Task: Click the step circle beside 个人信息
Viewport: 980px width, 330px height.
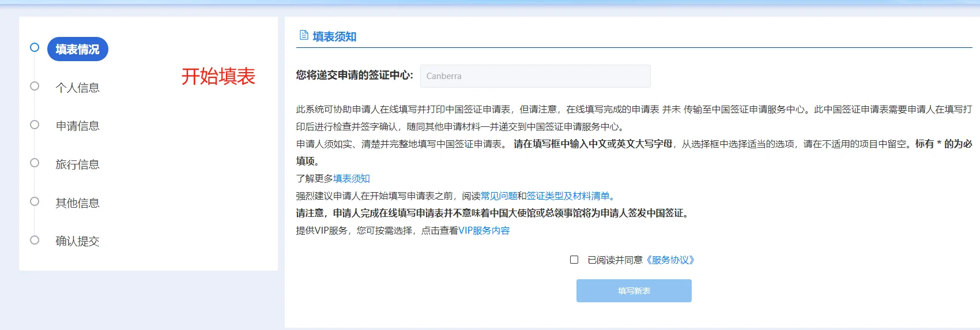Action: [x=35, y=86]
